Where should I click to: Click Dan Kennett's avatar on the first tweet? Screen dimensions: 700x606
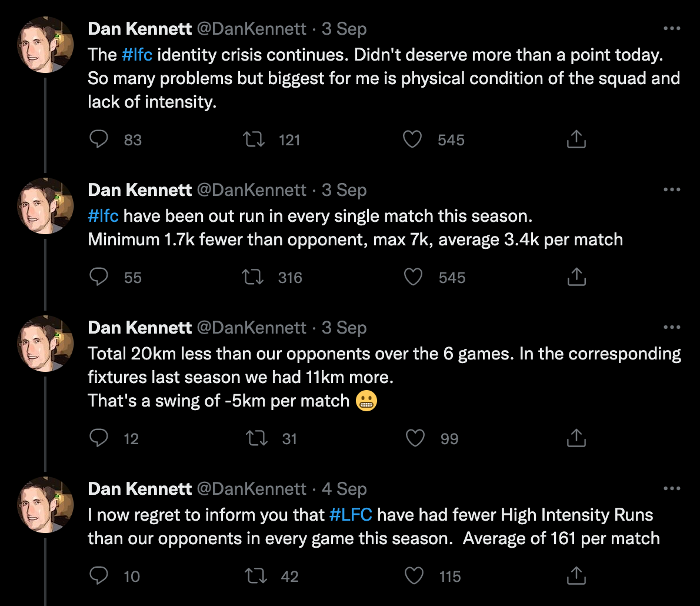(x=45, y=44)
